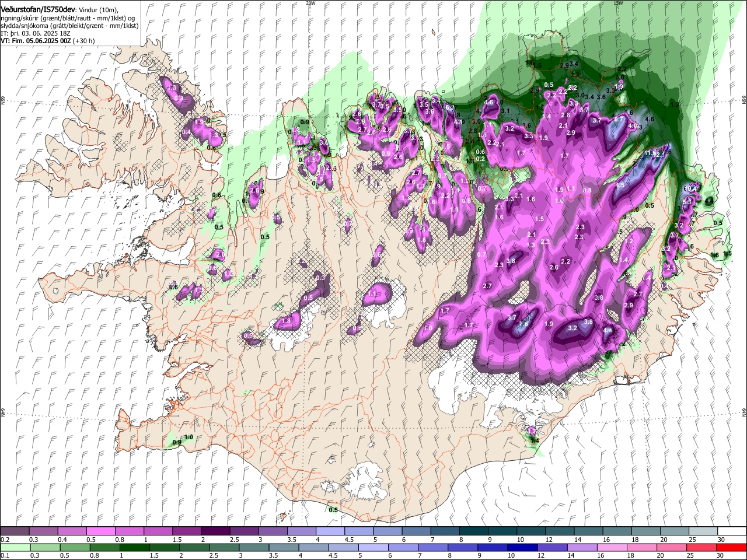
Task: Click the 11.5 precipitation value on the map
Action: pos(651,153)
